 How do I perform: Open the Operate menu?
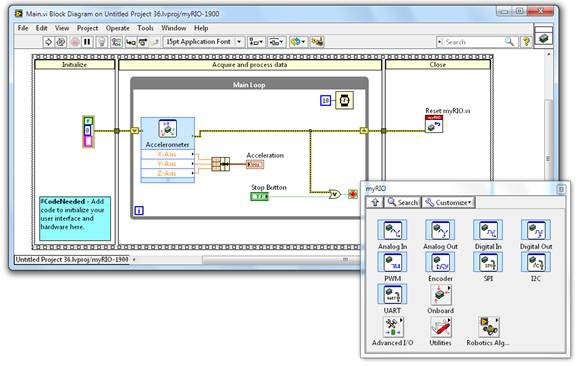(x=117, y=28)
